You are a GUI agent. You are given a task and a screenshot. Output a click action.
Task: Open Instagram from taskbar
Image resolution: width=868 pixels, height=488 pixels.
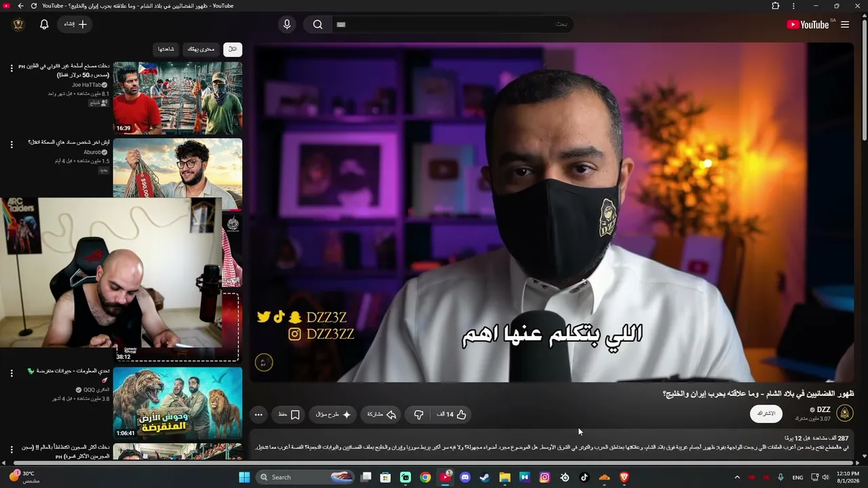[x=545, y=477]
